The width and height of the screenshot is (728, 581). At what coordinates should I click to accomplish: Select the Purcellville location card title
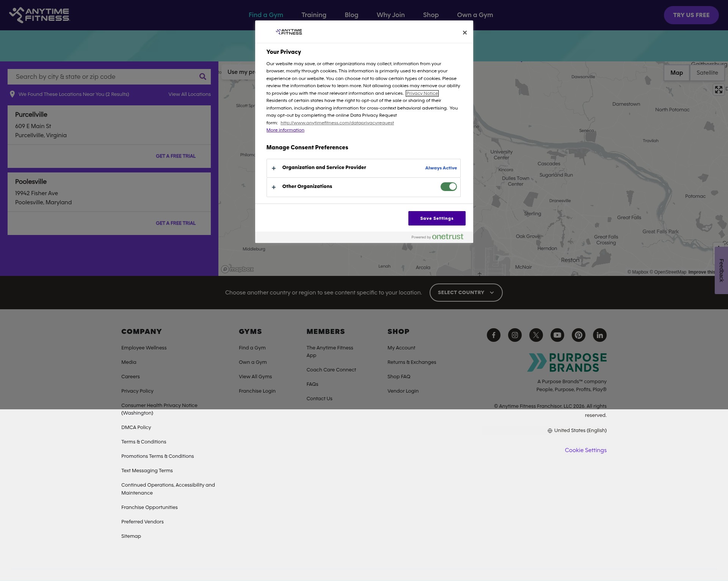[31, 114]
